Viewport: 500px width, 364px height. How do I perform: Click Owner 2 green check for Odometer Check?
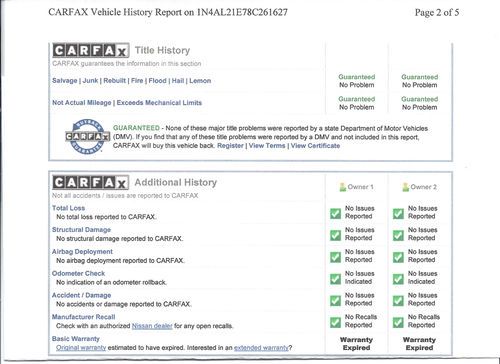tap(398, 278)
